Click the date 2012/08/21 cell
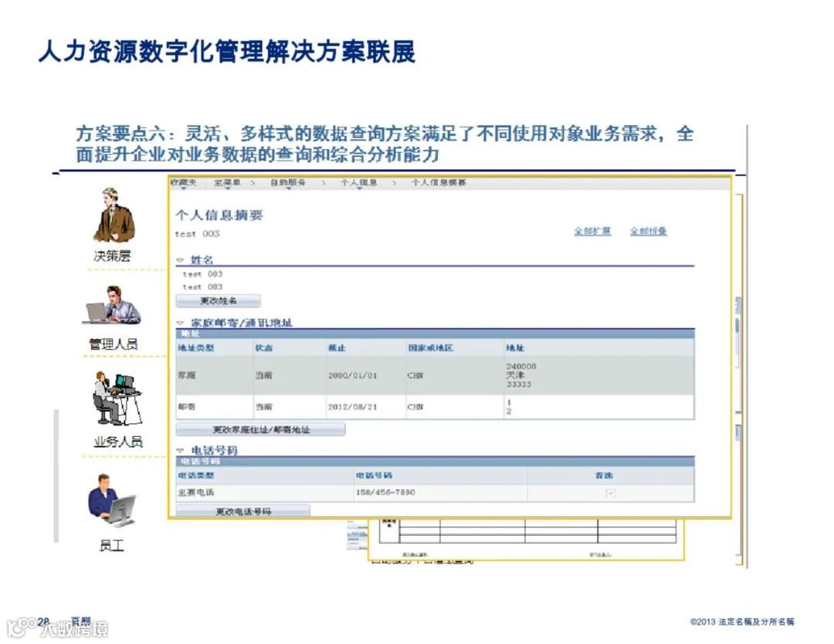 [352, 407]
